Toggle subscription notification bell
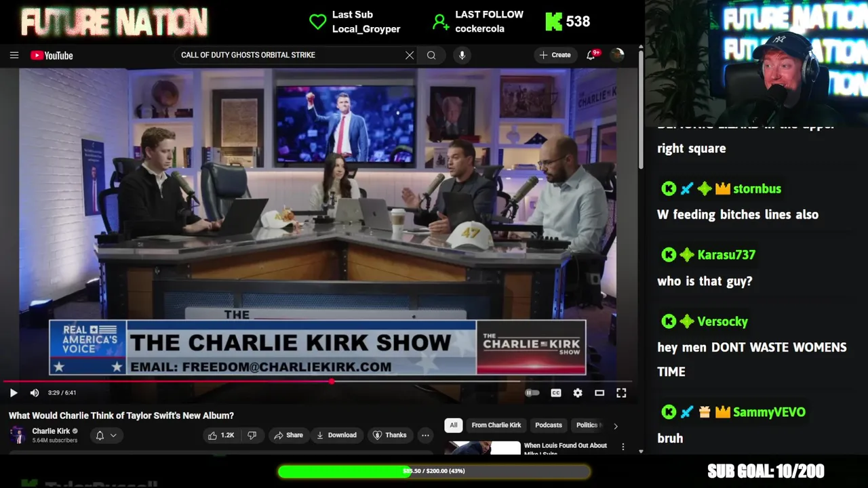The height and width of the screenshot is (488, 868). (x=100, y=435)
